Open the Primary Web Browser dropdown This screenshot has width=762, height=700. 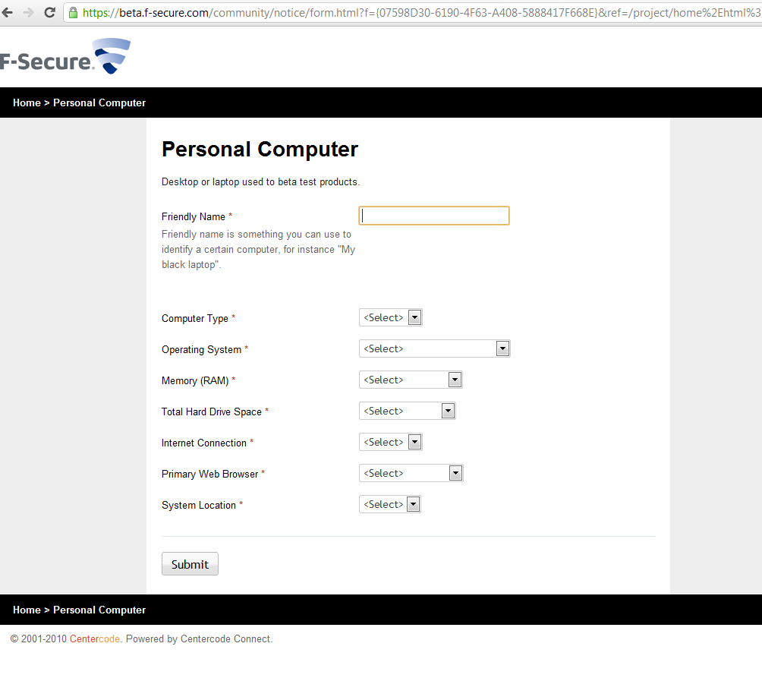(411, 473)
